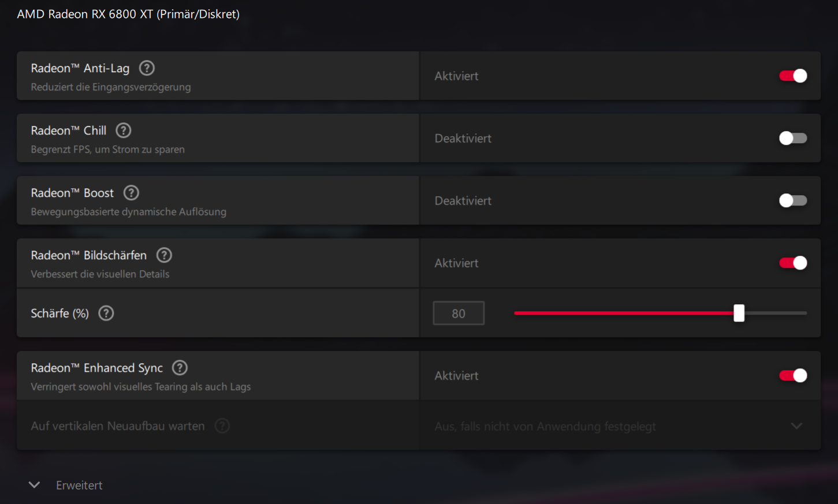Click the Erweitert label

pyautogui.click(x=79, y=486)
